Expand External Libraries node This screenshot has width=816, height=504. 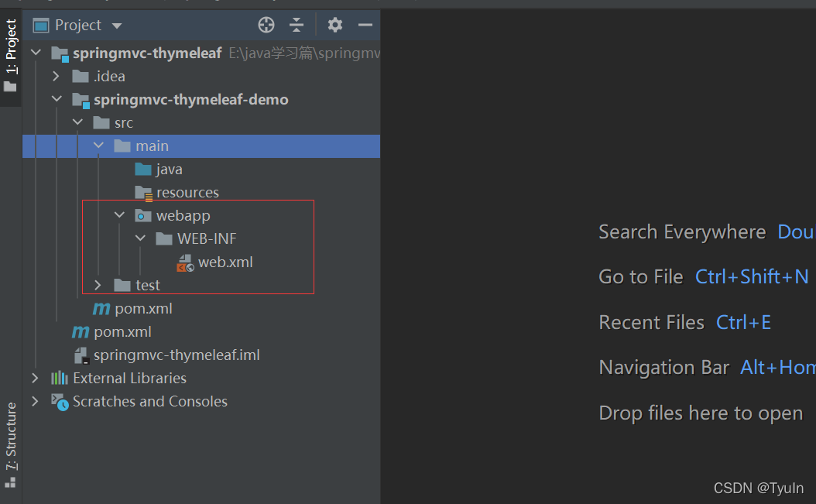pyautogui.click(x=35, y=378)
